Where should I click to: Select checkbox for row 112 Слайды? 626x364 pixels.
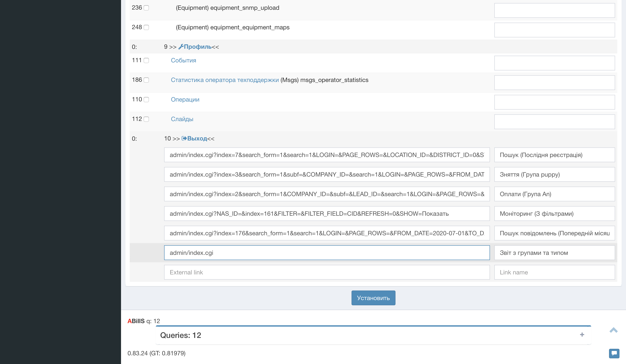click(x=146, y=119)
